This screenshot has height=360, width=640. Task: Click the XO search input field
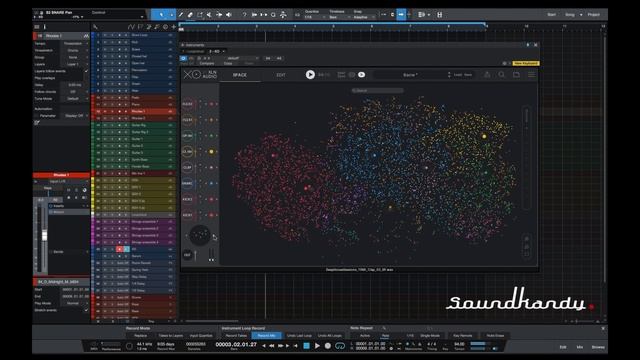pyautogui.click(x=378, y=91)
